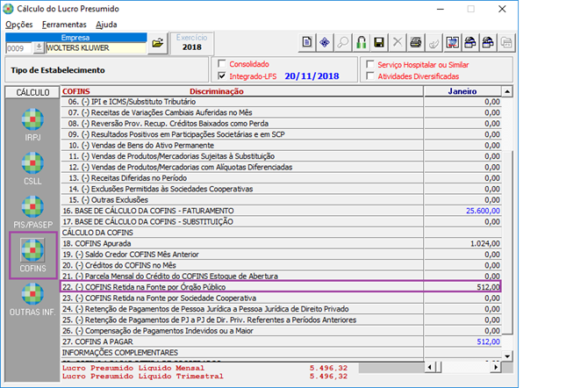Select row 07. Receitas de Variações Cambiais
This screenshot has width=588, height=388.
pyautogui.click(x=281, y=112)
